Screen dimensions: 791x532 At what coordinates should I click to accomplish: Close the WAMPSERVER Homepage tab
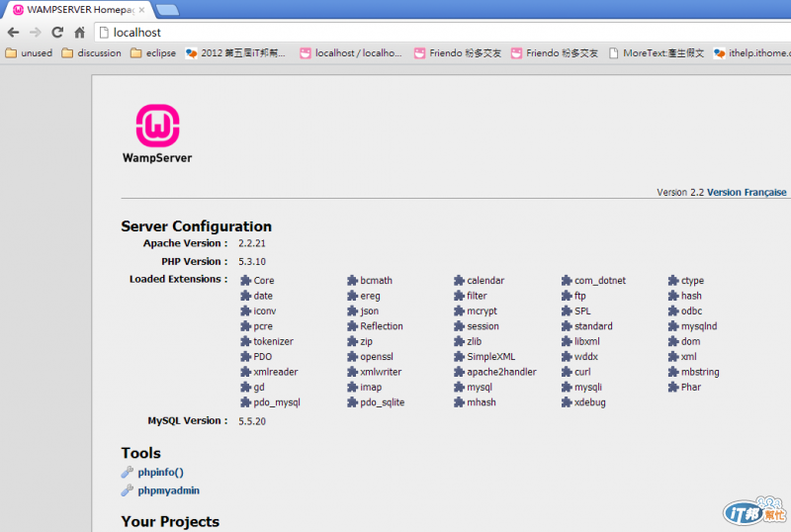coord(141,10)
